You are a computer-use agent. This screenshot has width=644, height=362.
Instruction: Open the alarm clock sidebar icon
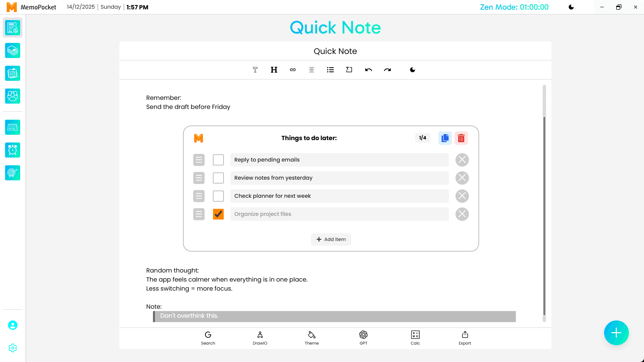(x=13, y=150)
